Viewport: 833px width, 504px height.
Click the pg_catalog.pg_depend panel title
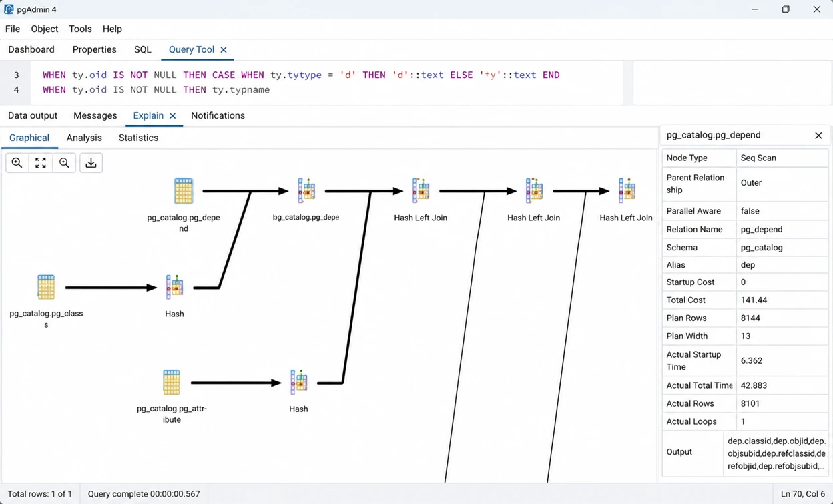pyautogui.click(x=714, y=135)
